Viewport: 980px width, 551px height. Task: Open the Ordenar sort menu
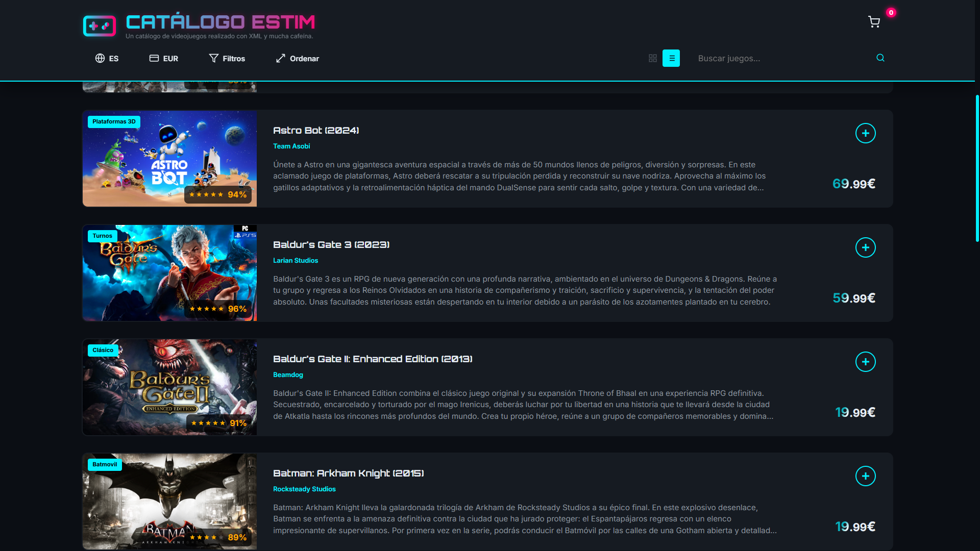(298, 58)
